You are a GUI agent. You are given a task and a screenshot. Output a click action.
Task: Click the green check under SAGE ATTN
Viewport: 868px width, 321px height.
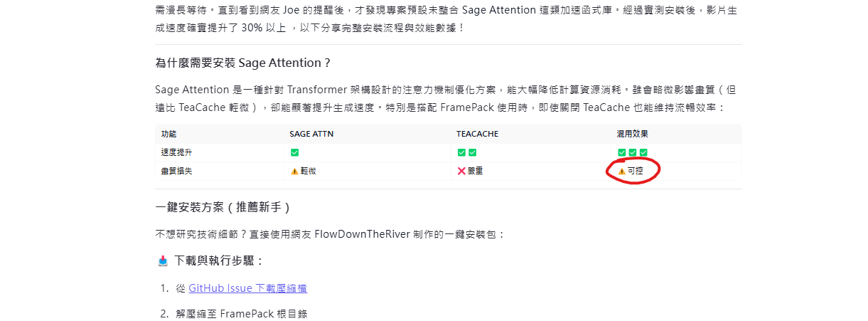(x=294, y=152)
